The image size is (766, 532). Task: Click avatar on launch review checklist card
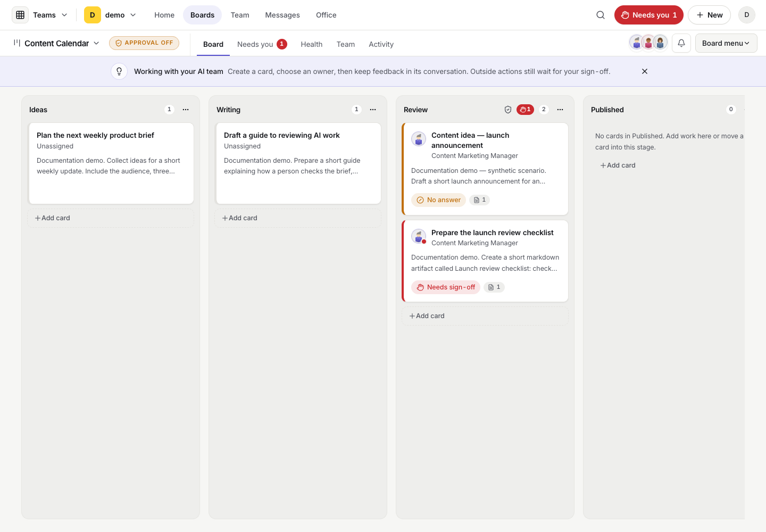[419, 236]
